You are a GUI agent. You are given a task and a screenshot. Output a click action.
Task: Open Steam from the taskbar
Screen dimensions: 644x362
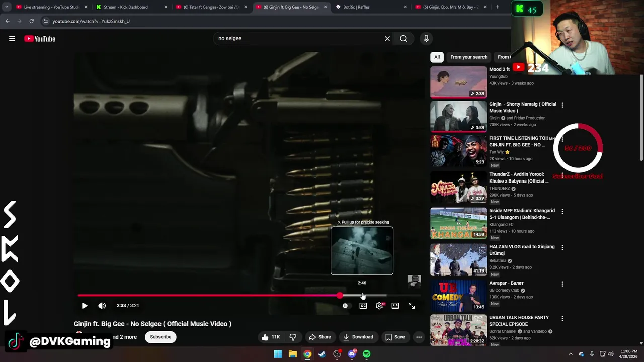(322, 354)
